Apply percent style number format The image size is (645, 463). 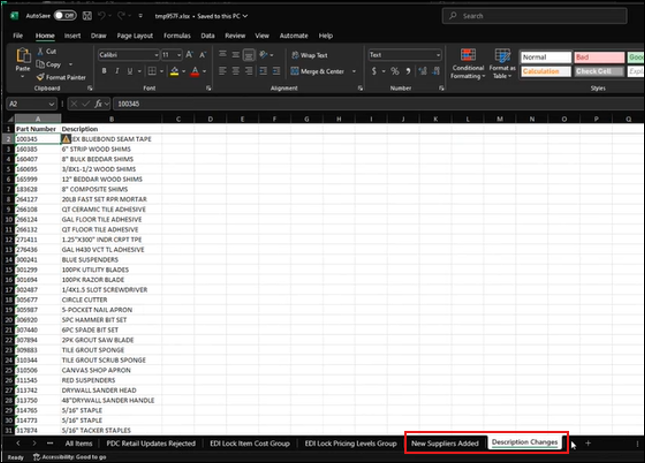coord(397,72)
